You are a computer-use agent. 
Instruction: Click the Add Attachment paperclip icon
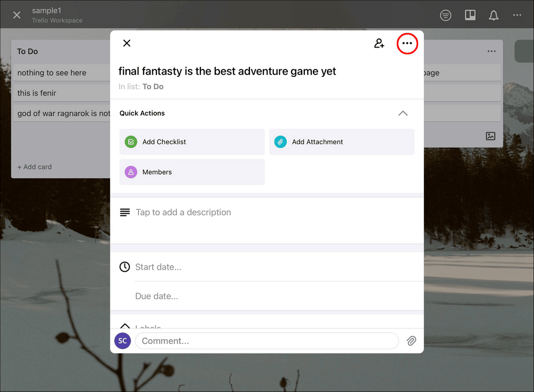(x=280, y=142)
